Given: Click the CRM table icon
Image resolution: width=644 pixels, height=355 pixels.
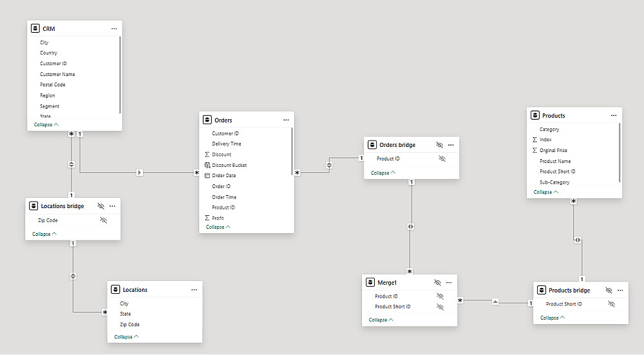Looking at the screenshot, I should (35, 28).
